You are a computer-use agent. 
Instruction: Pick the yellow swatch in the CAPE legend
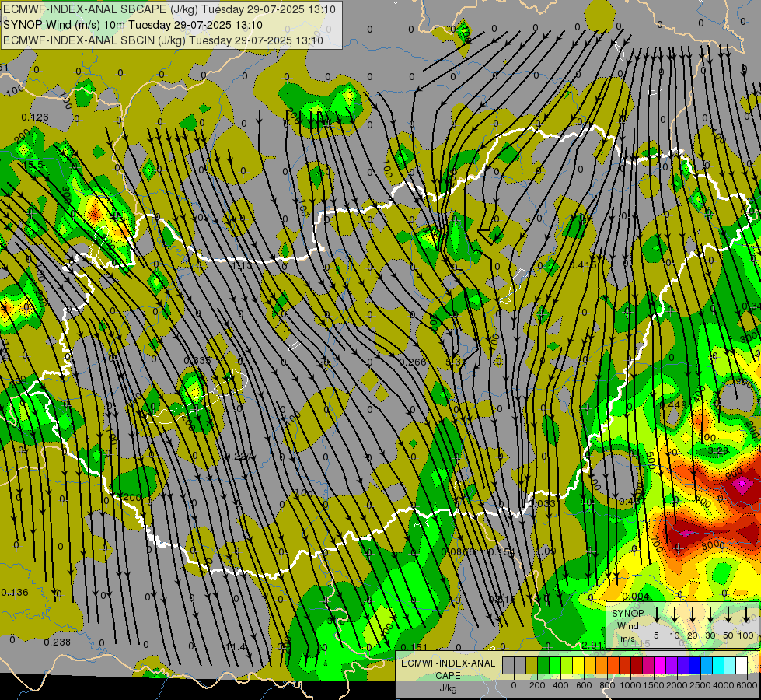pyautogui.click(x=578, y=666)
